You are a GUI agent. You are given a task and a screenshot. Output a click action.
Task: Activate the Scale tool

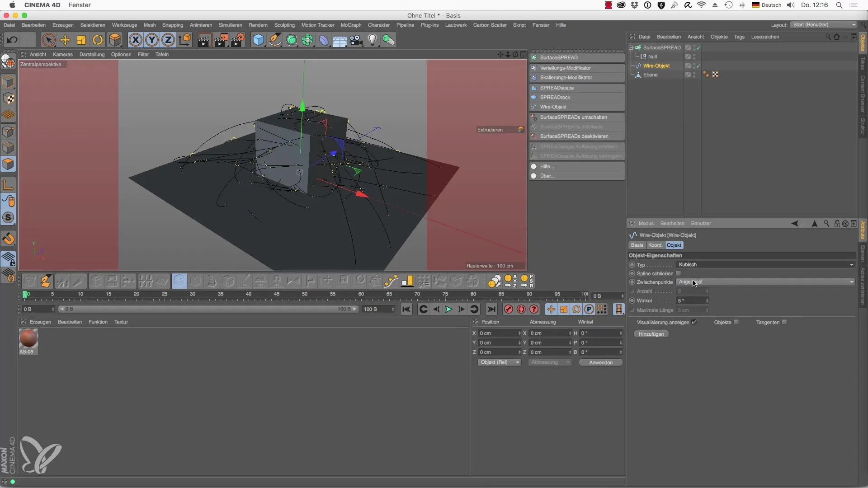click(x=81, y=40)
